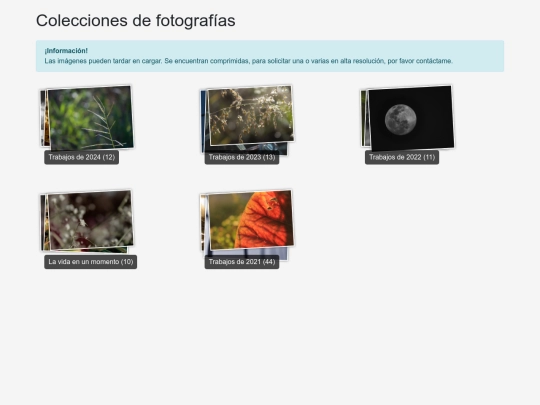This screenshot has width=540, height=405.
Task: Open the moon photo collection thumbnail
Action: (x=408, y=118)
